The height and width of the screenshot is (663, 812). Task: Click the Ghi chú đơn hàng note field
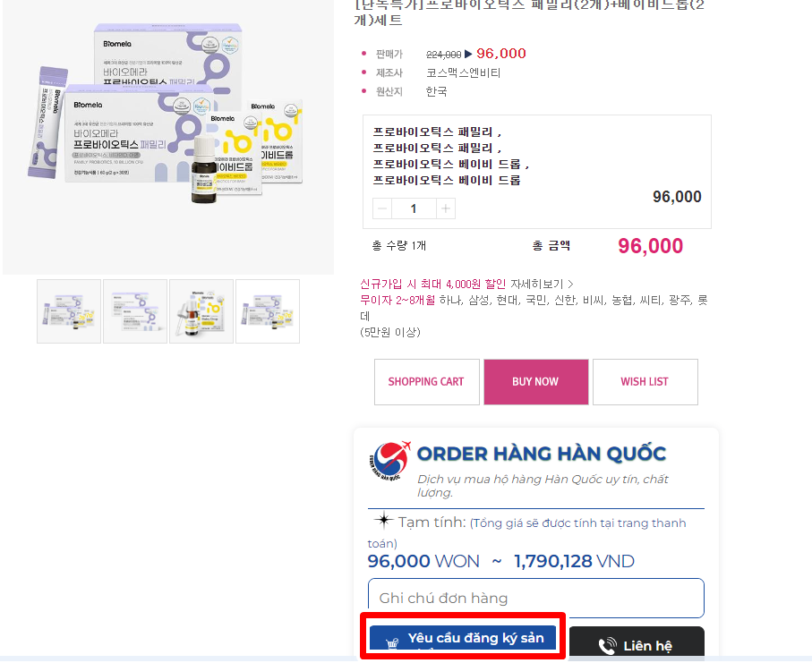click(x=536, y=599)
